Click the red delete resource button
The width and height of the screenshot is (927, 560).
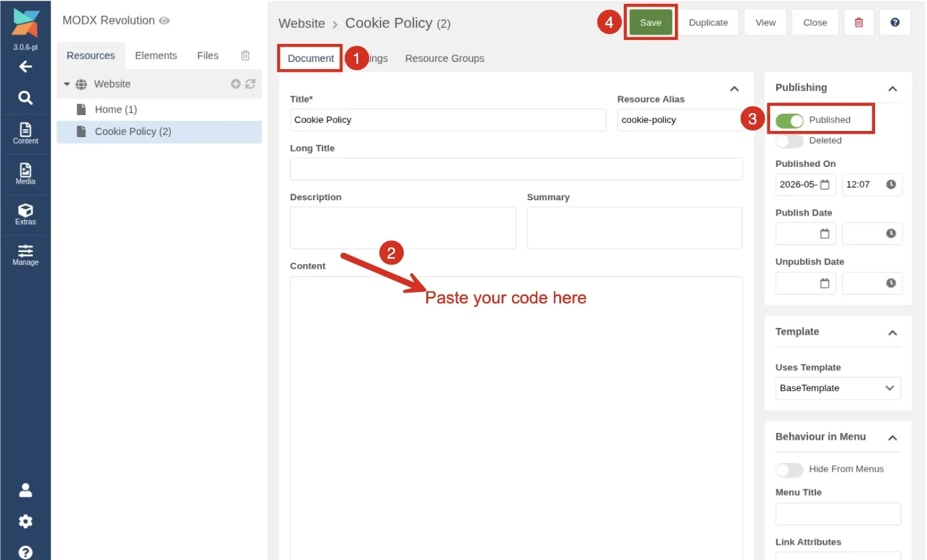coord(859,23)
